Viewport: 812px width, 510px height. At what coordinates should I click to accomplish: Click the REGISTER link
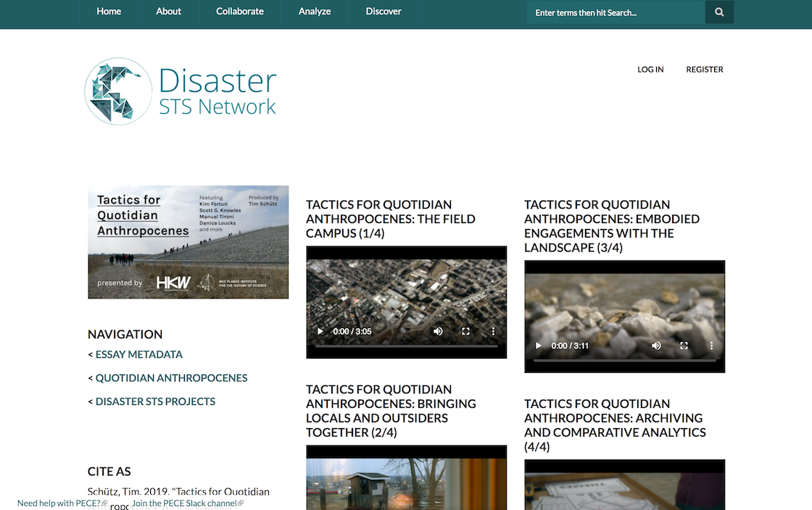[x=705, y=70]
